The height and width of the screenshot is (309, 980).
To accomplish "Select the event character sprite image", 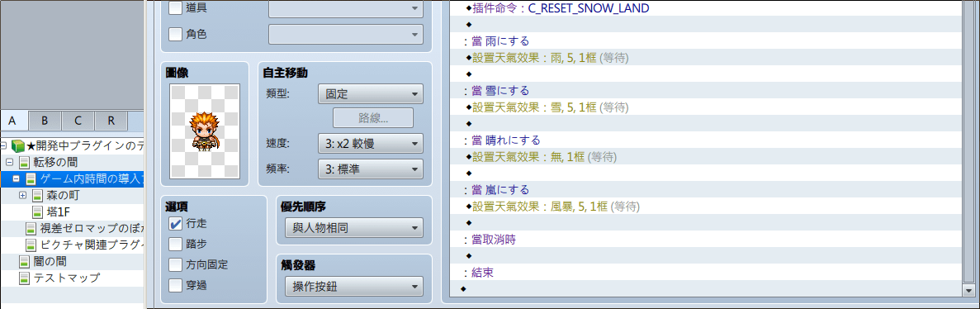I will tap(205, 131).
